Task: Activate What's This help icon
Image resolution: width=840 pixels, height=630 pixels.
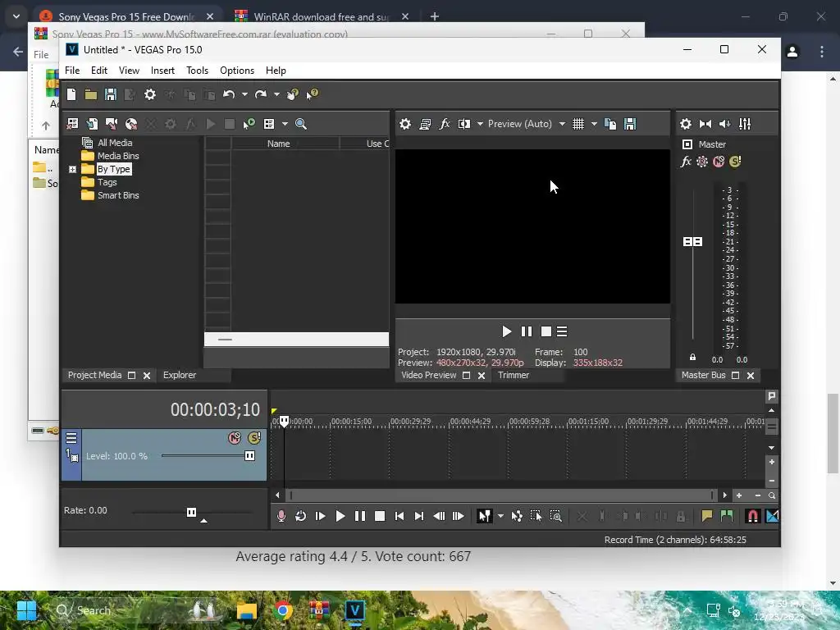Action: coord(313,95)
